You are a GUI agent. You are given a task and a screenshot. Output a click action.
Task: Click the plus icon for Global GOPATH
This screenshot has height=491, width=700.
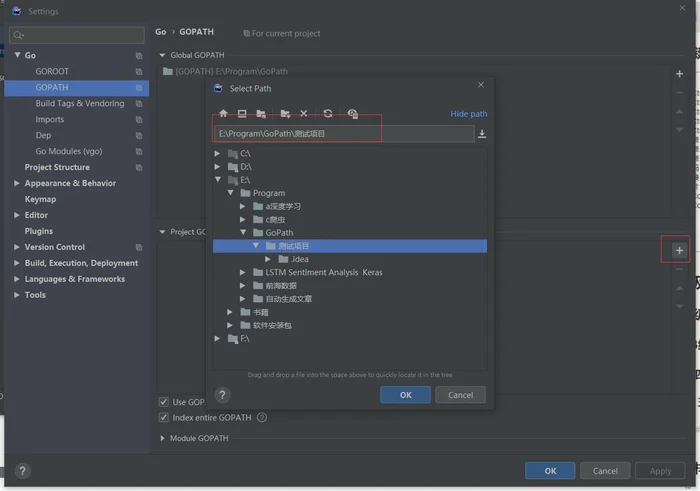coord(679,74)
